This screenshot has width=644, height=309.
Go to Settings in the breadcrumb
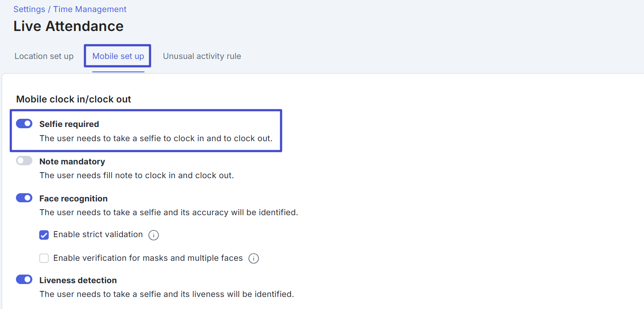(29, 9)
